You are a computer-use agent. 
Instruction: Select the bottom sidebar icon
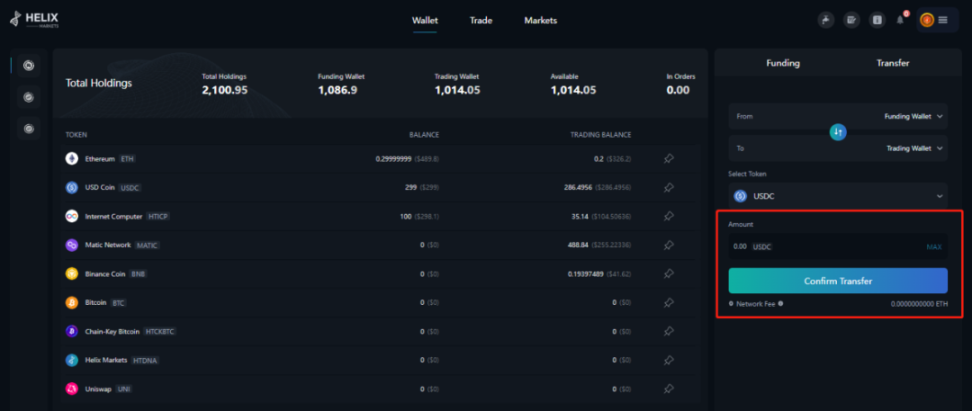[29, 129]
